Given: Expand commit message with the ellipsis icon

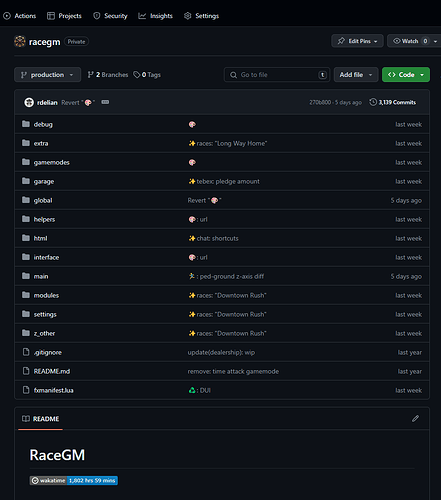Looking at the screenshot, I should pos(105,102).
